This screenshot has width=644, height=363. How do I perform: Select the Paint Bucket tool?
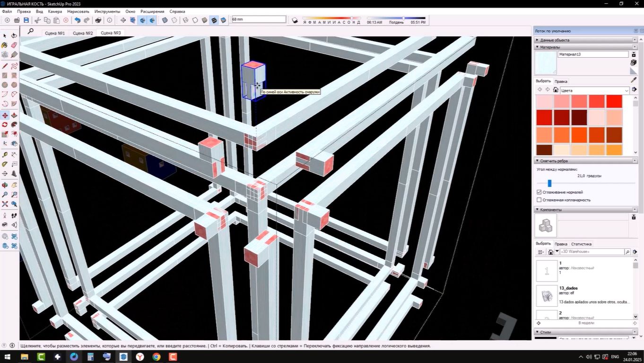coord(5,45)
